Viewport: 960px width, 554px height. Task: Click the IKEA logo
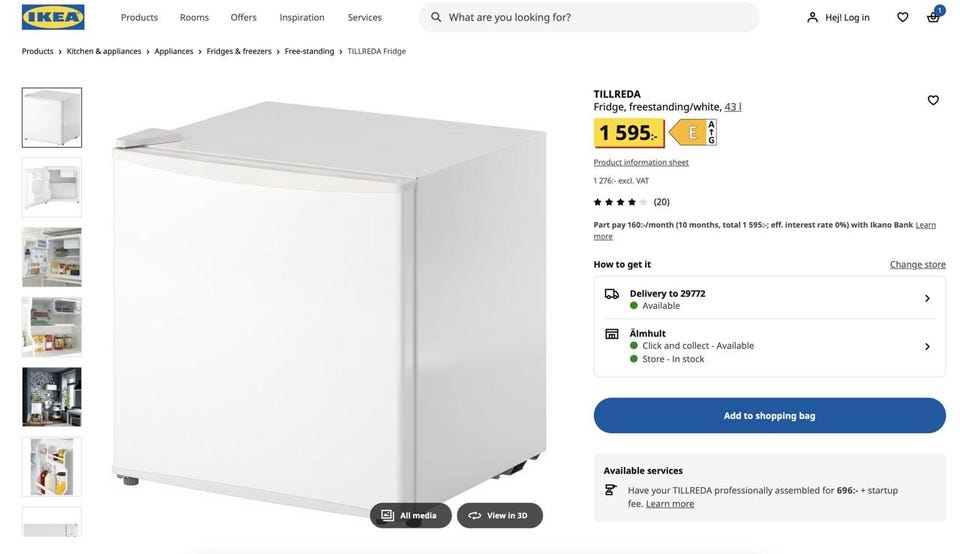[x=53, y=17]
